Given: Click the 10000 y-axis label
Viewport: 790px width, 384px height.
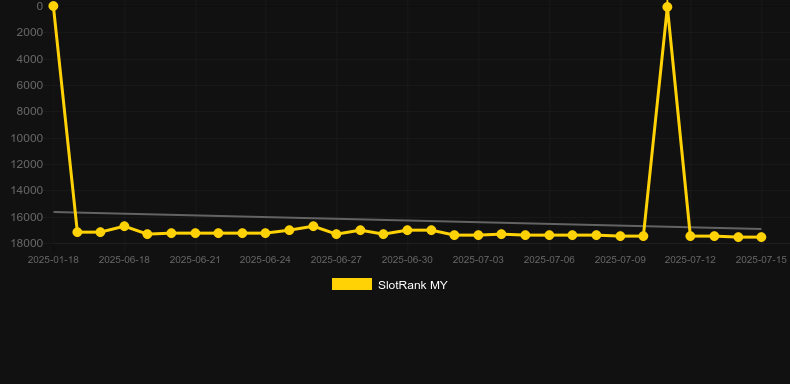Looking at the screenshot, I should (27, 138).
